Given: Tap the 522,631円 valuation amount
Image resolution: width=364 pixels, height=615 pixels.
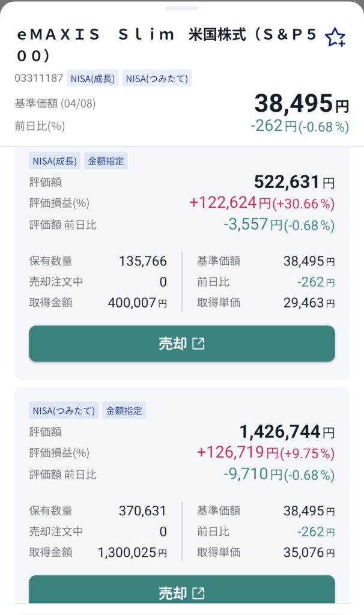Looking at the screenshot, I should click(x=294, y=182).
